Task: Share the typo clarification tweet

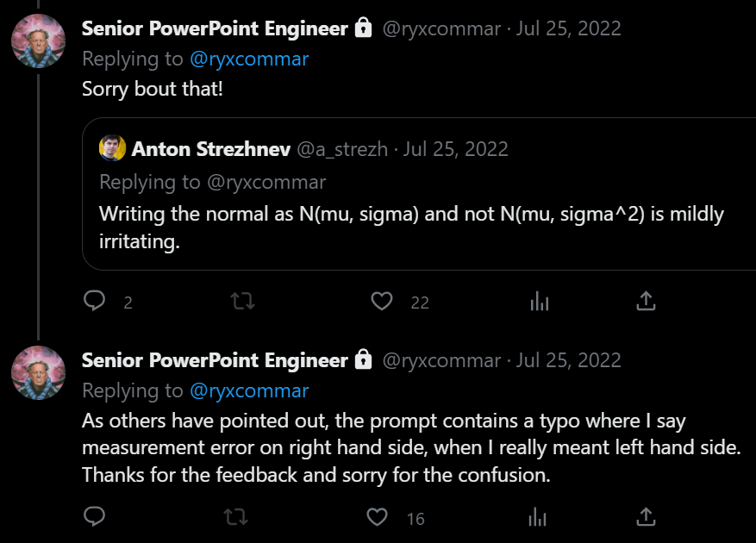Action: pos(646,517)
